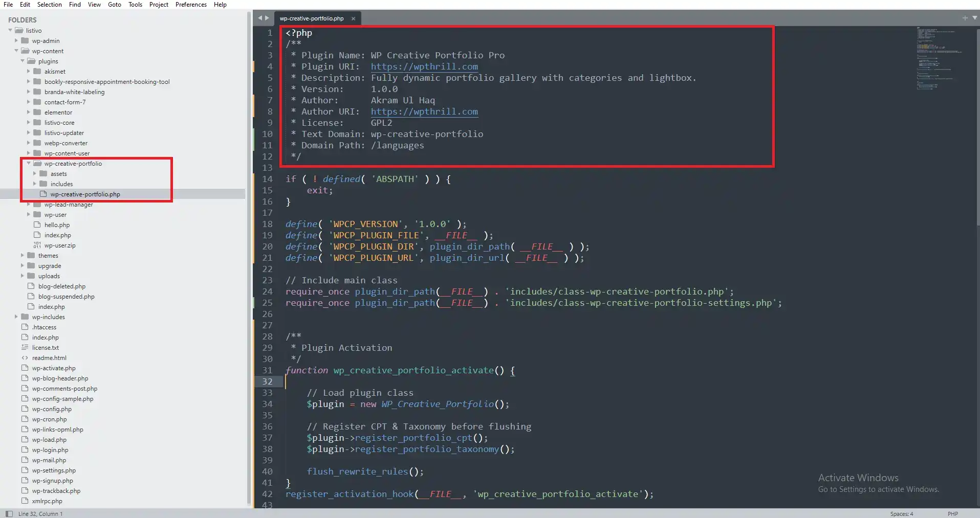This screenshot has width=980, height=518.
Task: Expand the wp-admin folder
Action: click(15, 40)
